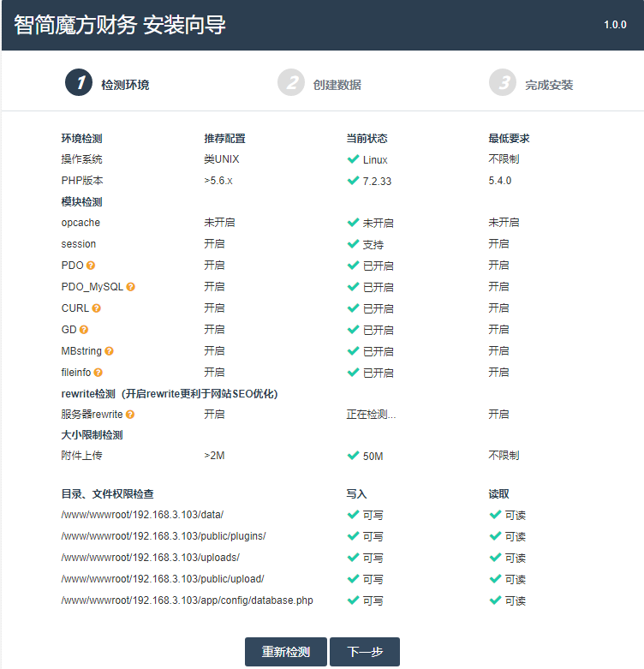The width and height of the screenshot is (644, 669).
Task: Click the writable check for public/plugins/
Action: coord(353,536)
